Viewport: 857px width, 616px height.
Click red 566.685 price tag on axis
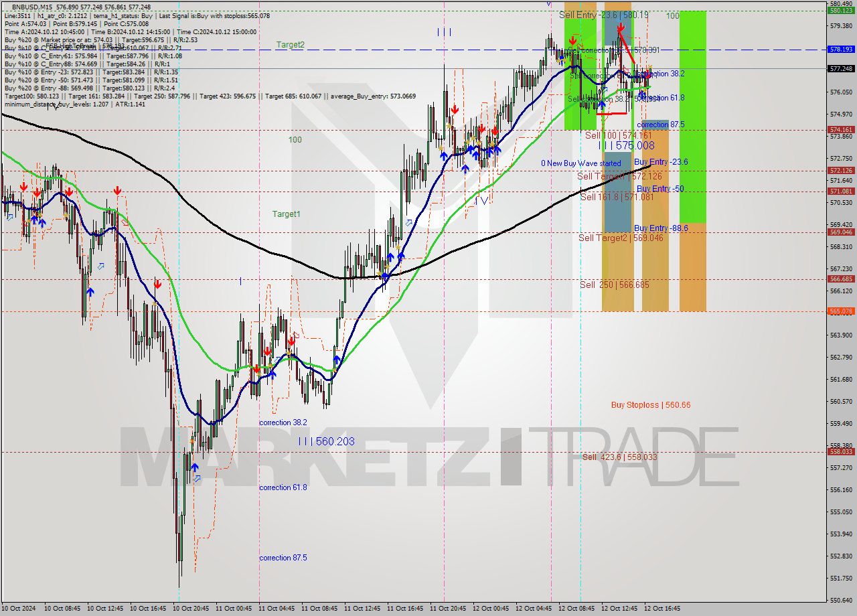[x=841, y=279]
